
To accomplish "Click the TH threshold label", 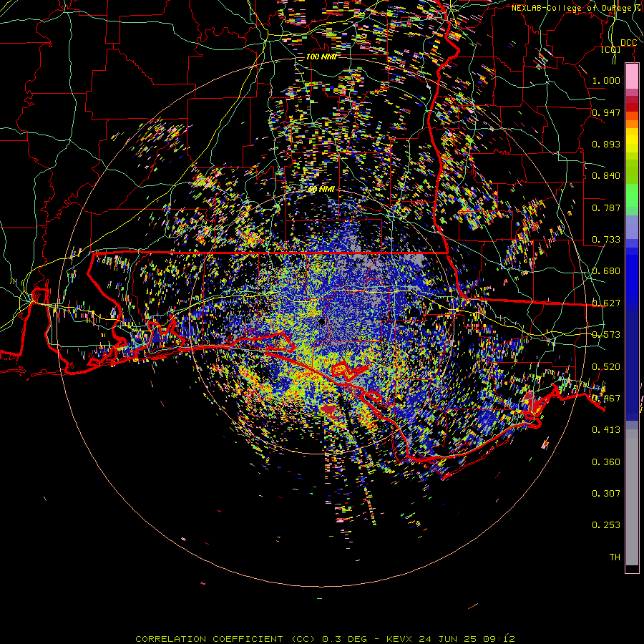I will coord(615,557).
